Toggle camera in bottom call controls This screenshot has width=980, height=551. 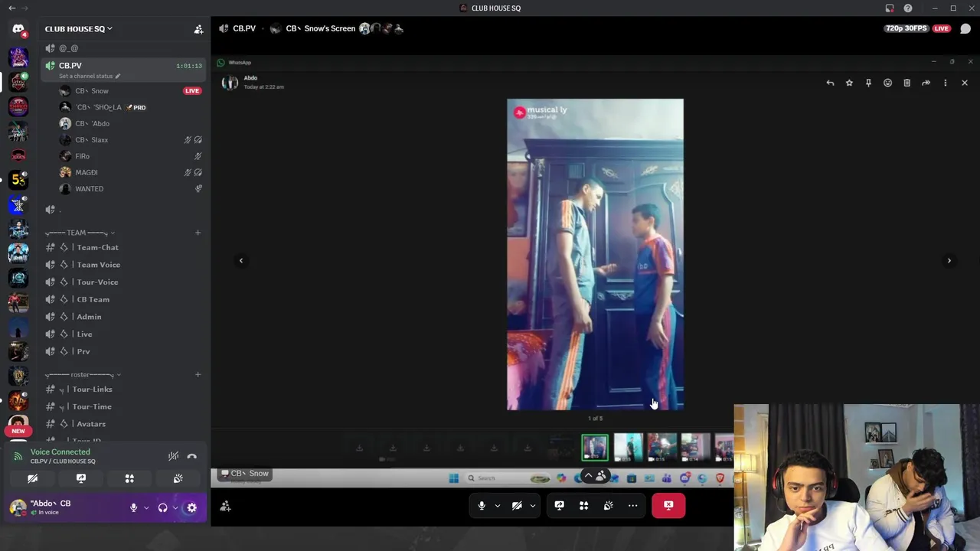tap(517, 506)
